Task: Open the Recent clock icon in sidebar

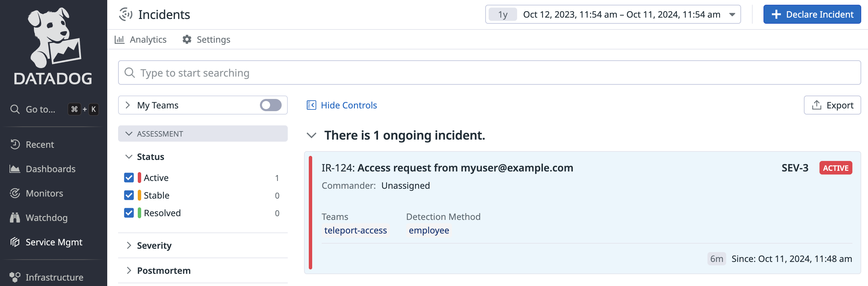Action: (15, 144)
